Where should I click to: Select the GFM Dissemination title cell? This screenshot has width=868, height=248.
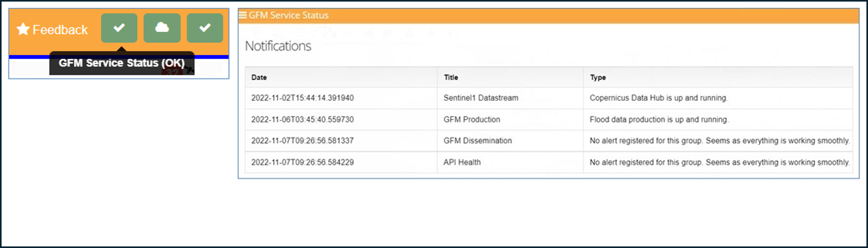point(477,141)
